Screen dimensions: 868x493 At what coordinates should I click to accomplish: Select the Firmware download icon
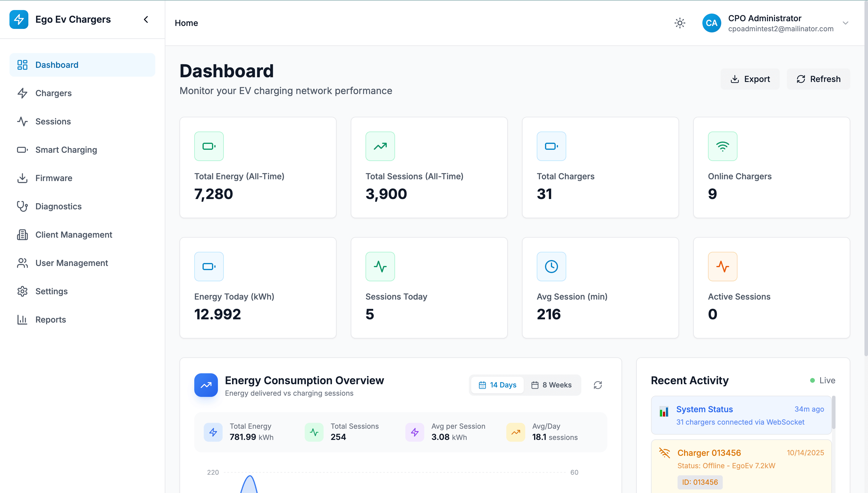pos(22,178)
